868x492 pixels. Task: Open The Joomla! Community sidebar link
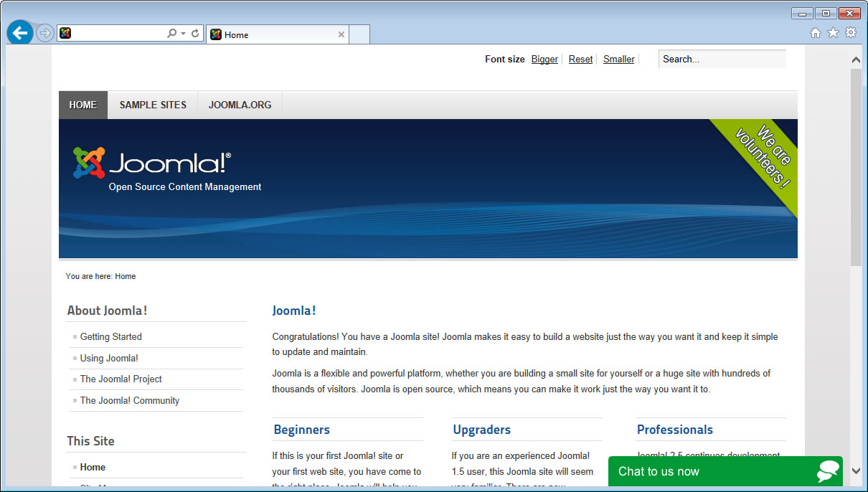130,400
